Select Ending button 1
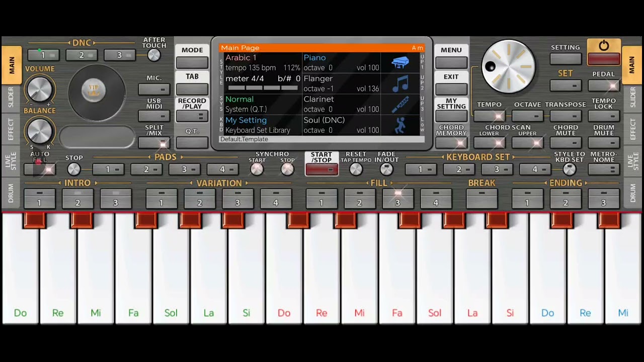Viewport: 644px width, 362px height. (527, 199)
